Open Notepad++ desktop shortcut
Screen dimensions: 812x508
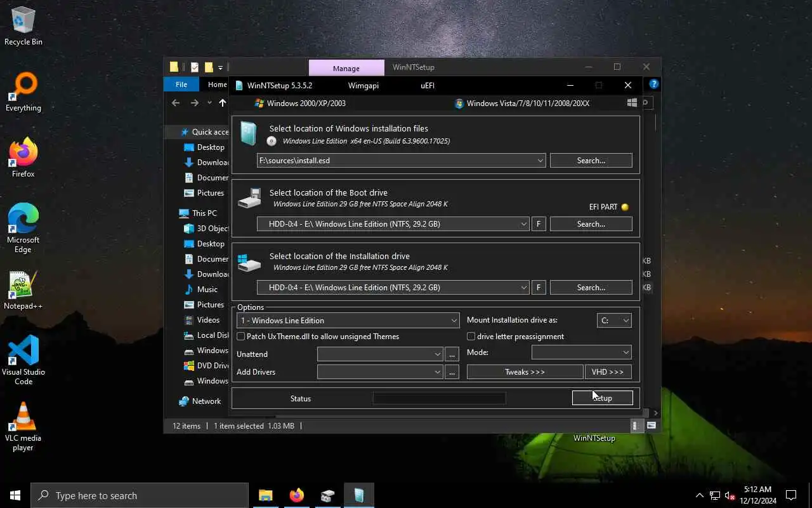(x=23, y=291)
